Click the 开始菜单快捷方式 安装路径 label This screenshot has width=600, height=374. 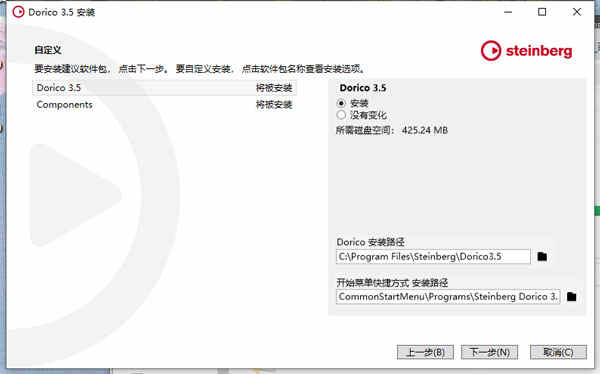click(392, 283)
